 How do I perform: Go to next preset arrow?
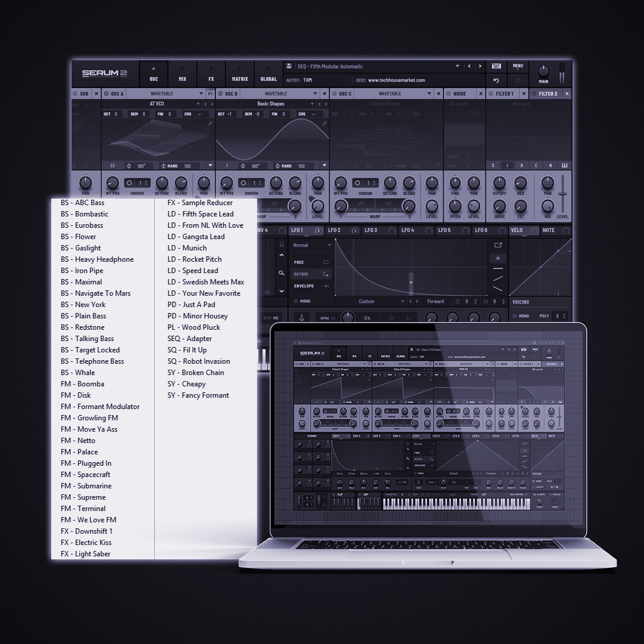coord(479,66)
